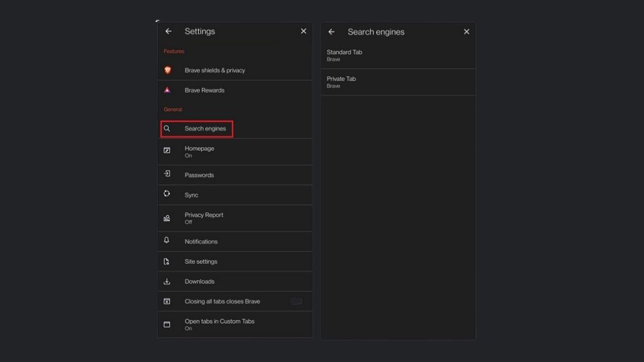Viewport: 644px width, 362px height.
Task: Click the On status under Homepage
Action: (188, 156)
